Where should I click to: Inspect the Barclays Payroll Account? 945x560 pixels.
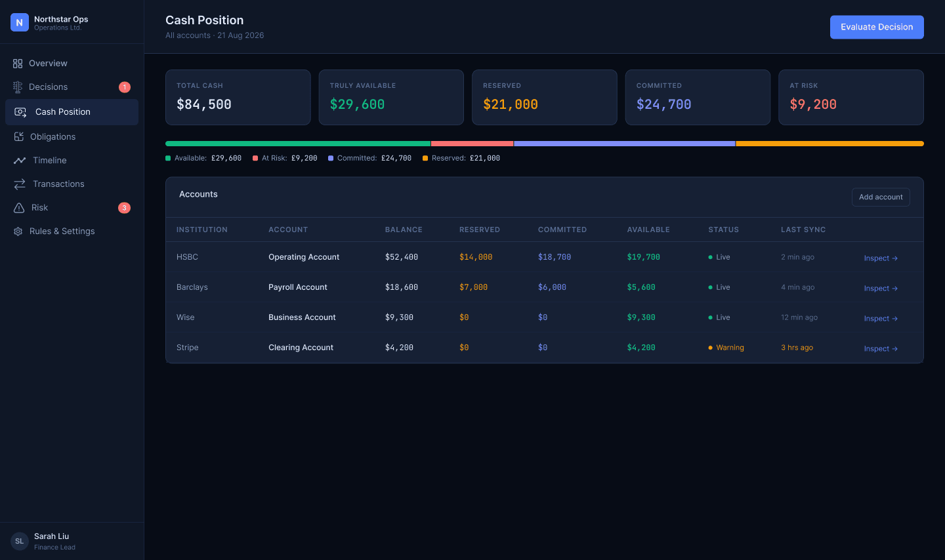pos(881,289)
